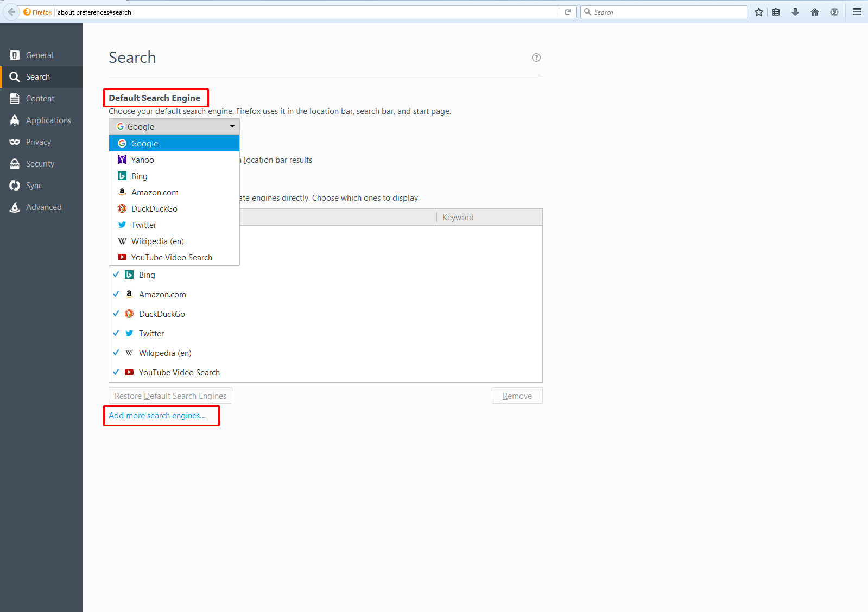Image resolution: width=868 pixels, height=612 pixels.
Task: Select the Wikipedia (en) row label in engines table
Action: click(165, 353)
